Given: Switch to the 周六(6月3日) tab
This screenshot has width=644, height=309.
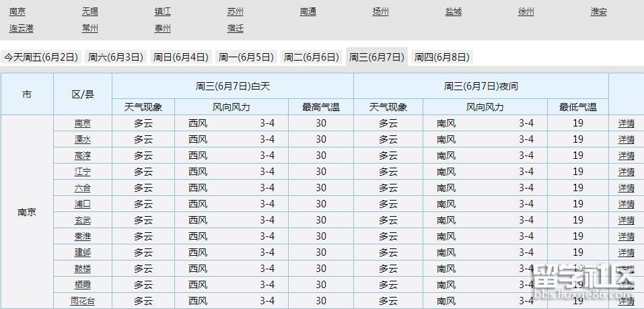Looking at the screenshot, I should [x=116, y=57].
